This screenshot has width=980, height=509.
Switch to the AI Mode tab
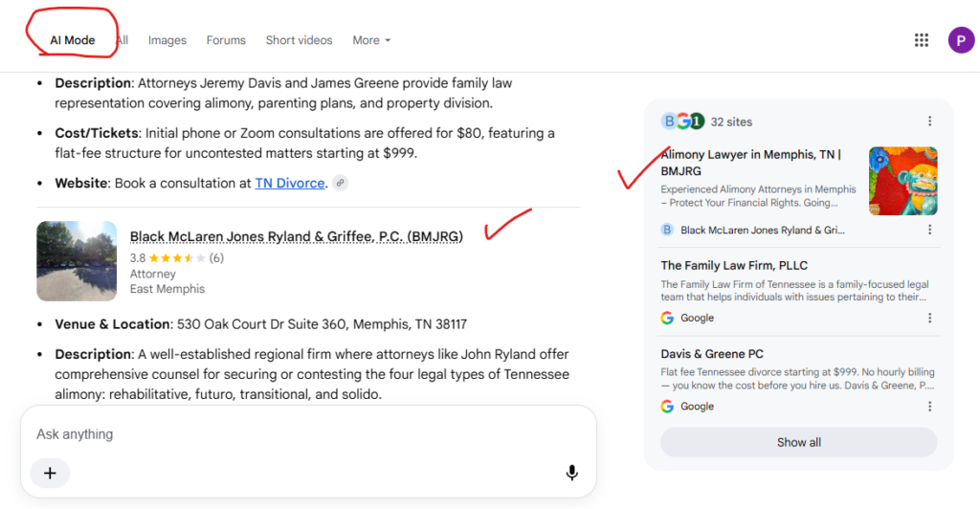[x=73, y=40]
